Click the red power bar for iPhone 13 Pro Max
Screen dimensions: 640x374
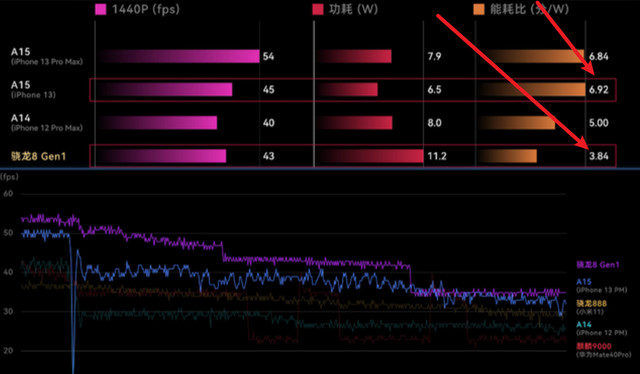pyautogui.click(x=354, y=56)
